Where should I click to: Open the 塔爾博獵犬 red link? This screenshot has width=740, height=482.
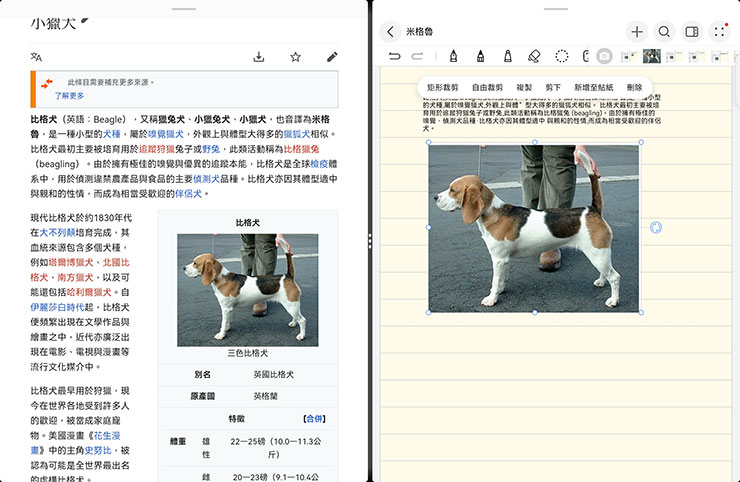coord(71,262)
